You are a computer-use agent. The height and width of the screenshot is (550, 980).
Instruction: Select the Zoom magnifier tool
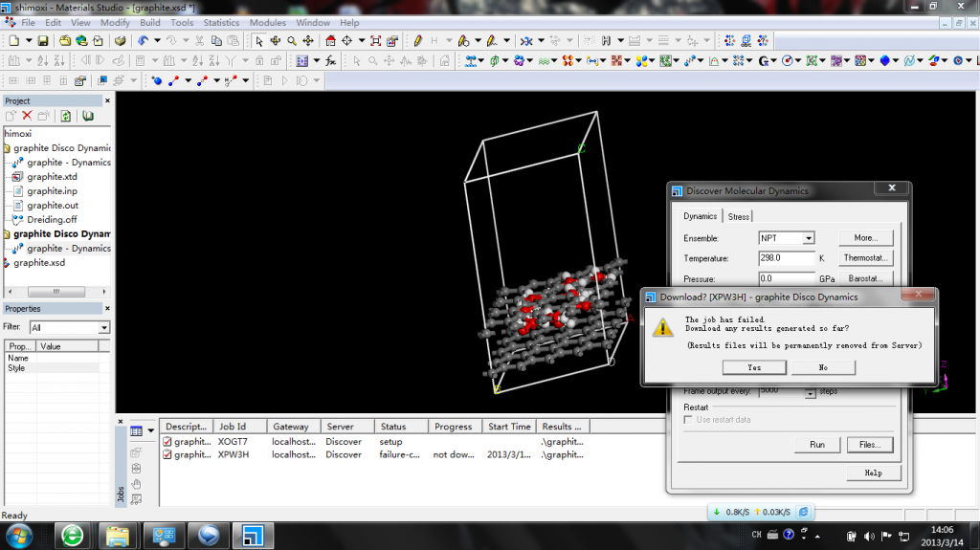coord(292,40)
